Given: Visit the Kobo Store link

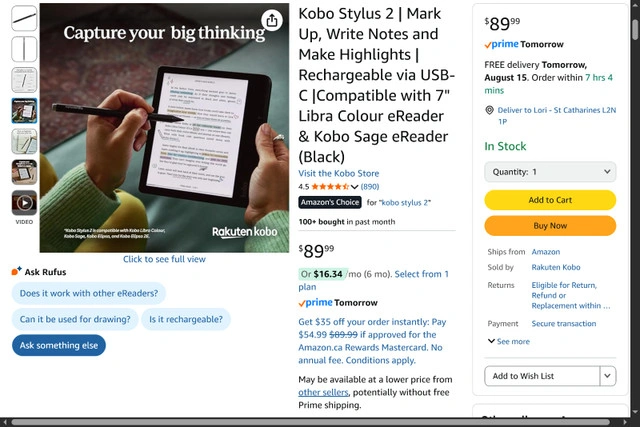Looking at the screenshot, I should pyautogui.click(x=339, y=173).
